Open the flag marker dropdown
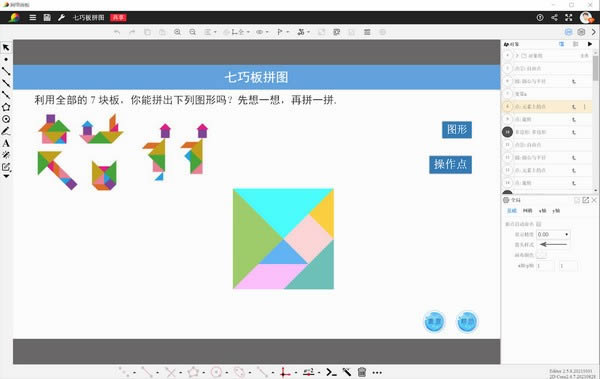The width and height of the screenshot is (600, 379). point(282,32)
